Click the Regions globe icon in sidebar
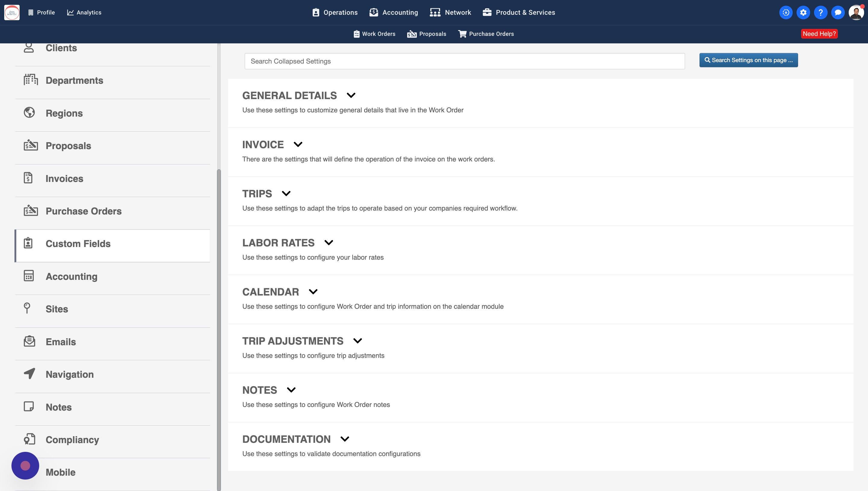 (29, 113)
